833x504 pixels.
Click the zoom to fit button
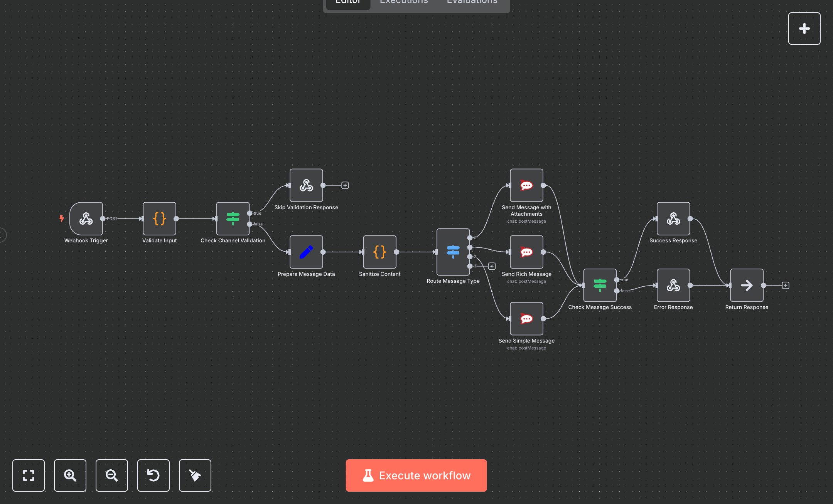tap(29, 475)
